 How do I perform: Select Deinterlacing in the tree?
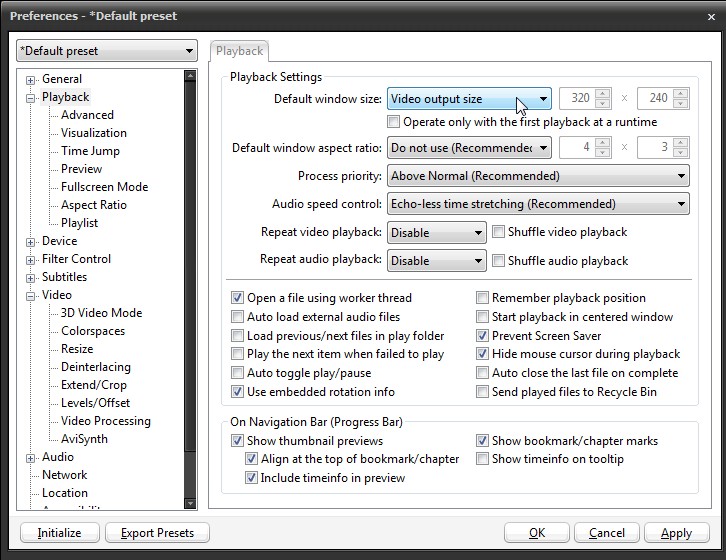[96, 367]
